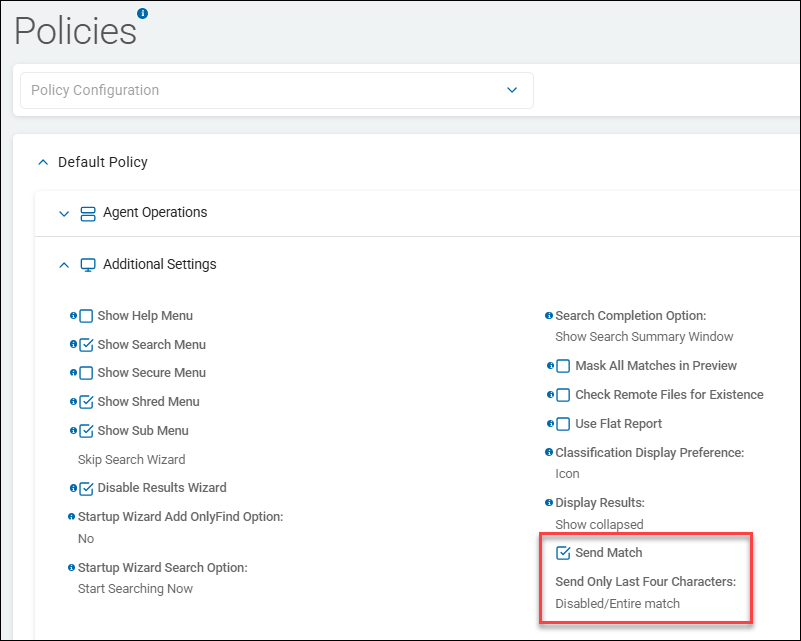Expand the Agent Operations section

(64, 213)
